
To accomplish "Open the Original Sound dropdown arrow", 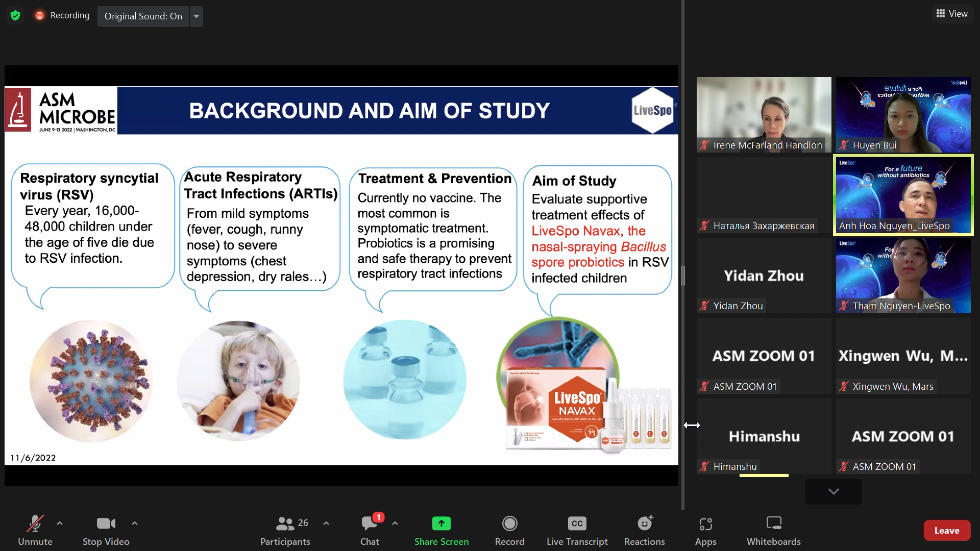I will [197, 16].
